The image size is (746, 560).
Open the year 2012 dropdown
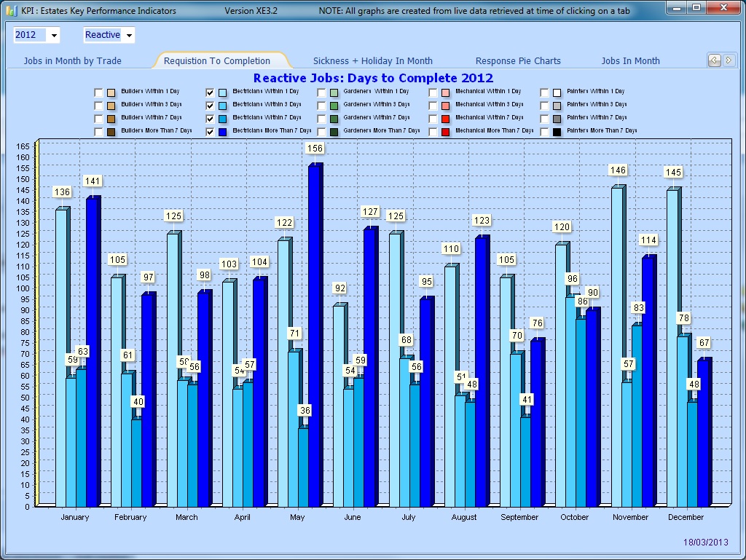coord(54,35)
